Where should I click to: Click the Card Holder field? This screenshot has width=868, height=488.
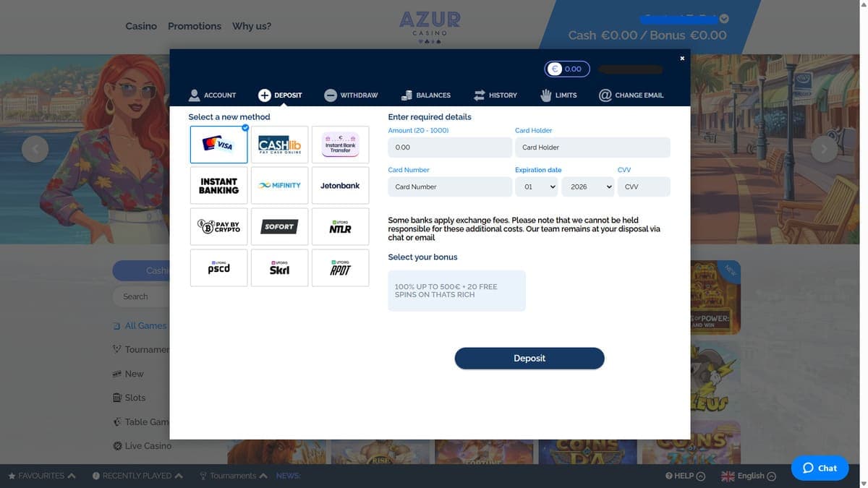coord(592,147)
